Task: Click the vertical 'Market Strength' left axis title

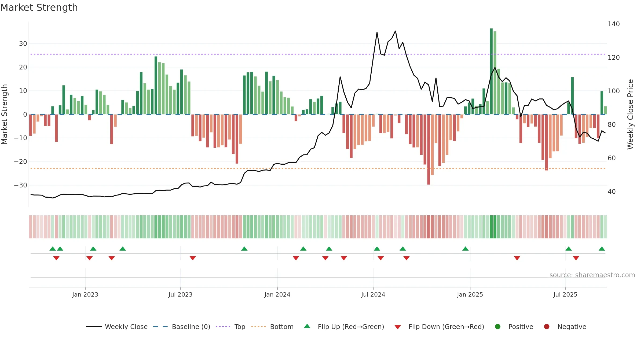Action: coord(5,114)
